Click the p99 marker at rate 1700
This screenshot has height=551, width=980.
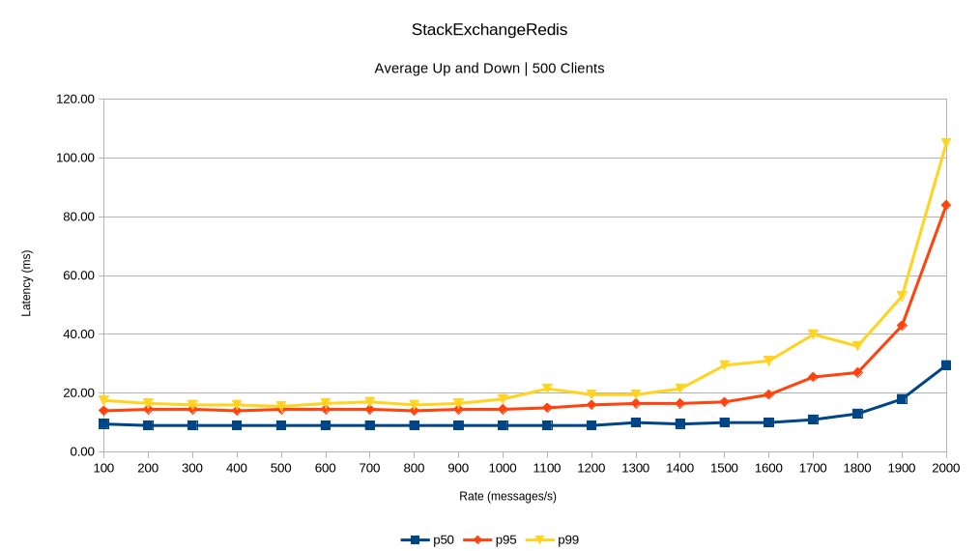pos(813,333)
